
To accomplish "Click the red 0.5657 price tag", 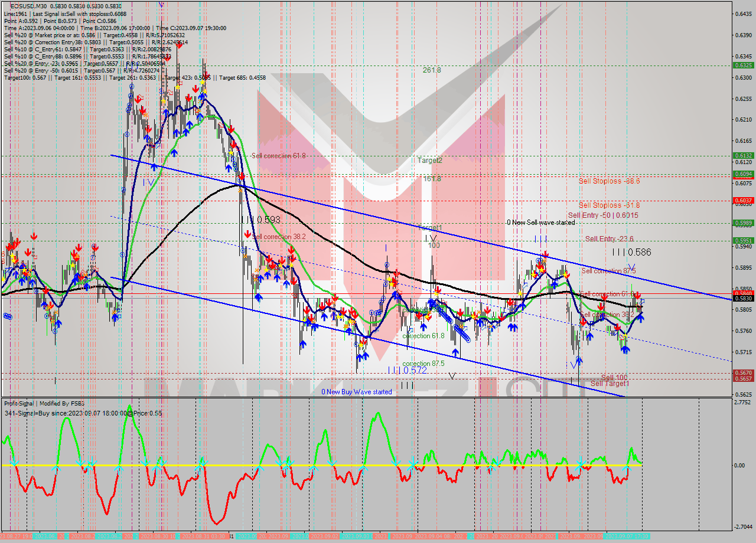I will (742, 379).
